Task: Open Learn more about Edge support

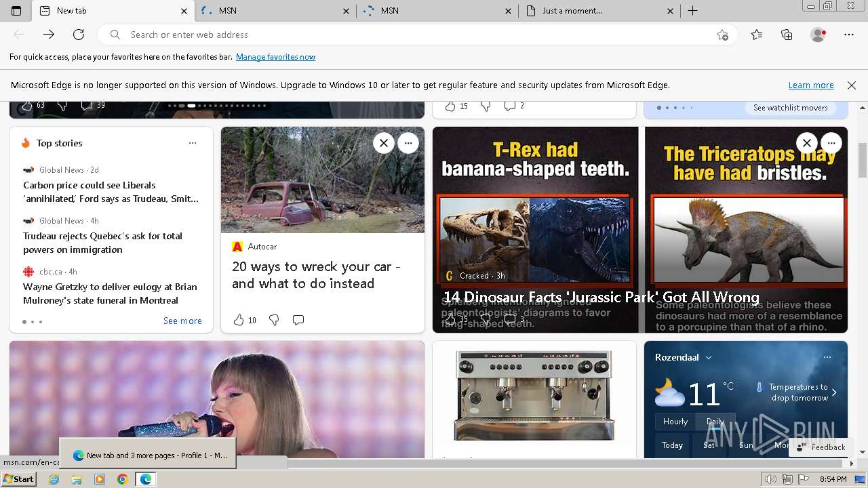Action: 811,85
